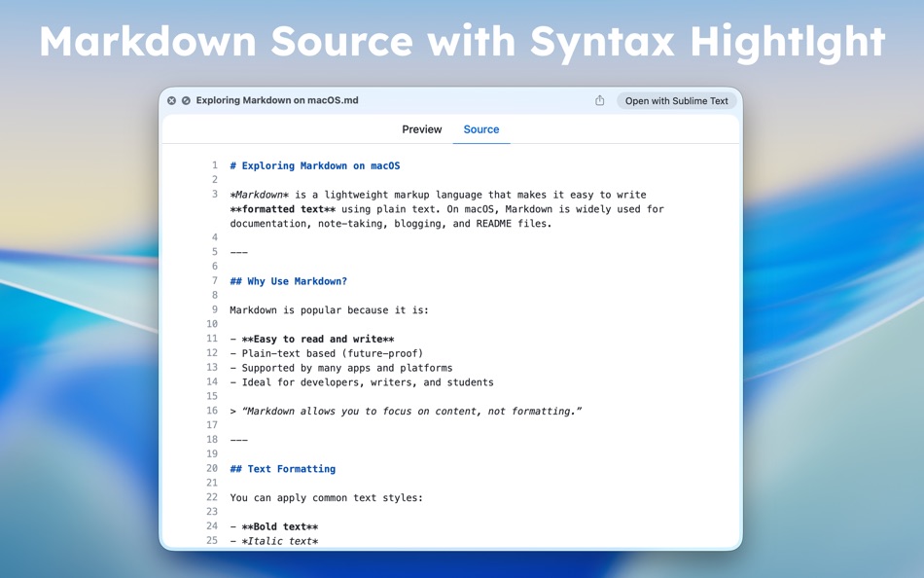Click line number 1 in the gutter
Image resolution: width=924 pixels, height=578 pixels.
click(214, 165)
